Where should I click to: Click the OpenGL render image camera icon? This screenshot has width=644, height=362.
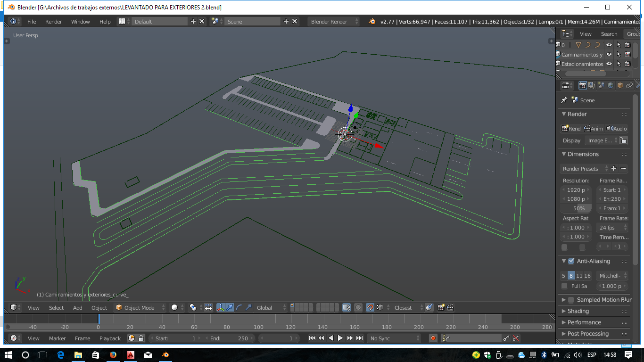[441, 307]
